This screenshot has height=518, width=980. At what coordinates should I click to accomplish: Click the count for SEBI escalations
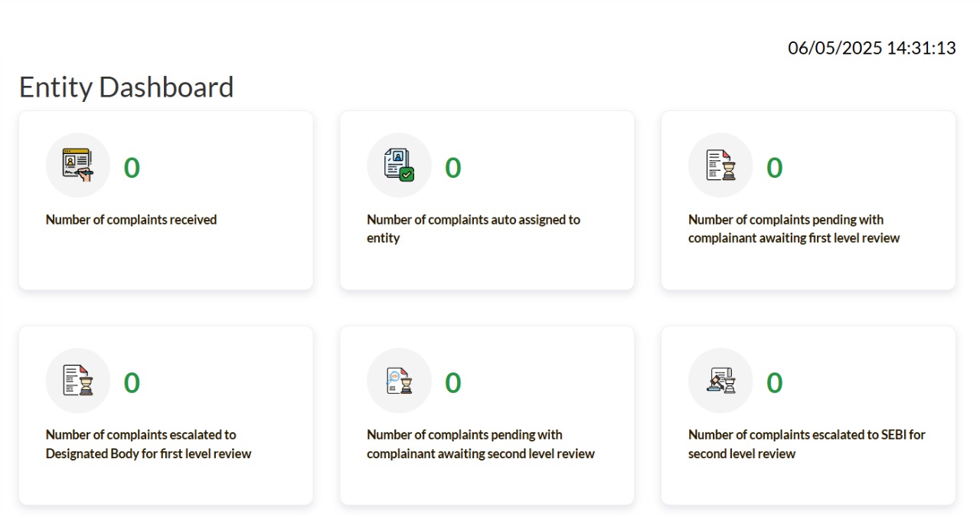775,383
